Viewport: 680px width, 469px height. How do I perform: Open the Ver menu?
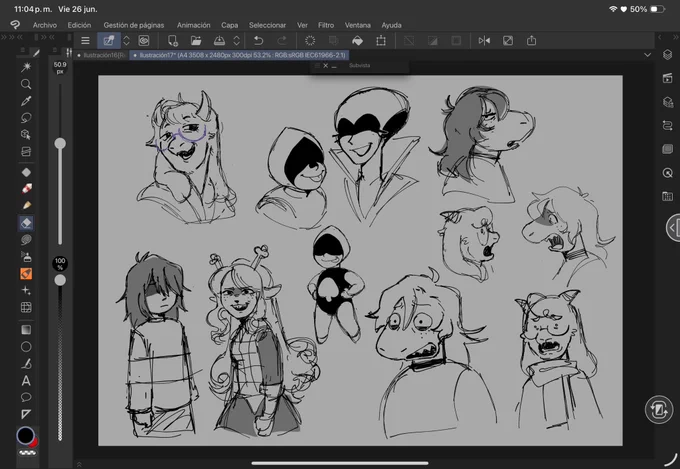click(x=302, y=25)
